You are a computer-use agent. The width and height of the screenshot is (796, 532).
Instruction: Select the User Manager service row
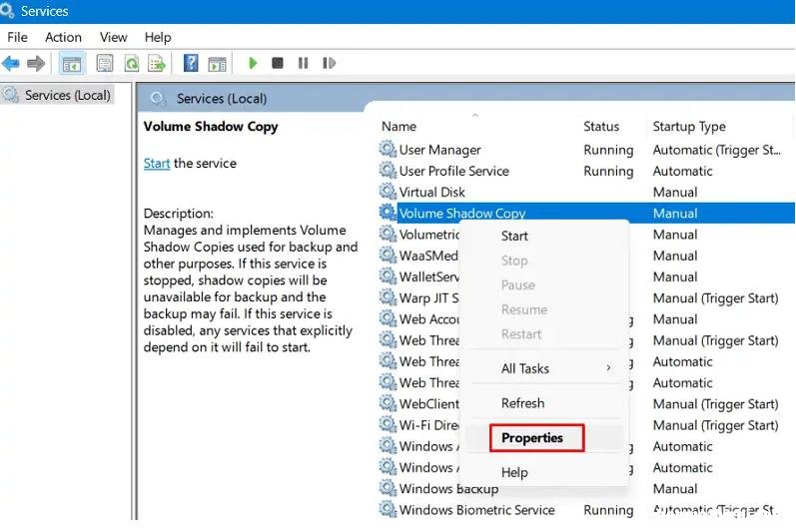coord(586,150)
